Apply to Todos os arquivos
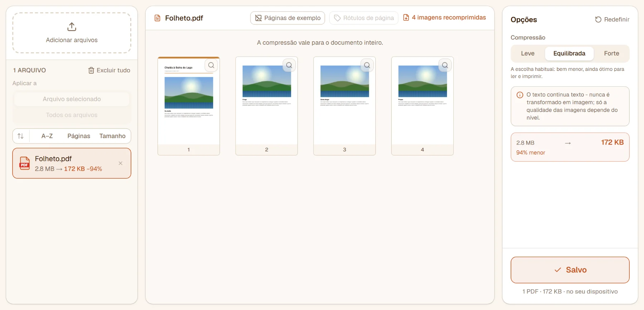644x310 pixels. pyautogui.click(x=72, y=115)
